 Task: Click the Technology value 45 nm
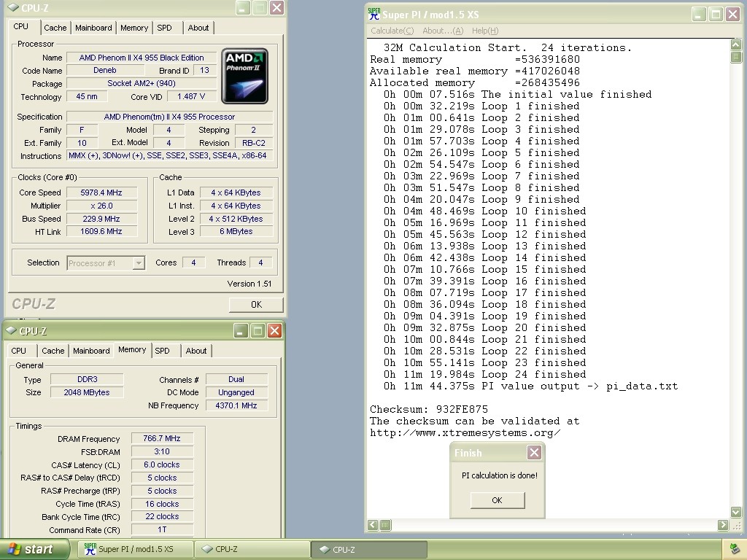(x=87, y=96)
